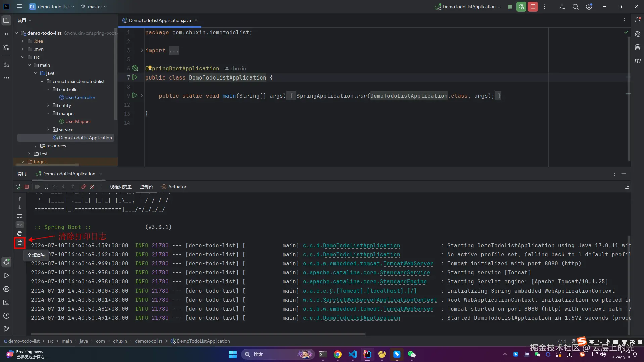
Task: Click the run gutter icon beside main method
Action: pyautogui.click(x=135, y=96)
